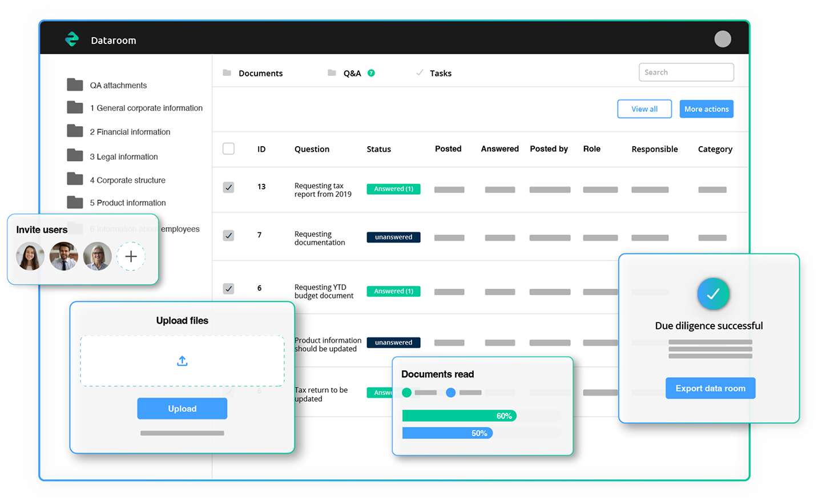
Task: Click the green 60% progress bar
Action: pyautogui.click(x=459, y=416)
